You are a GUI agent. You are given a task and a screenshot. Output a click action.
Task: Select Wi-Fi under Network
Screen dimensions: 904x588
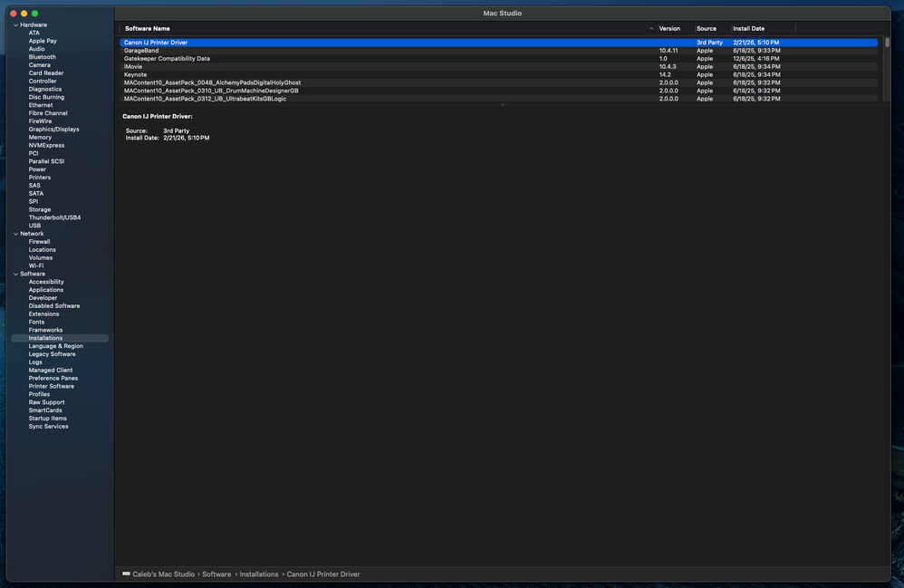click(35, 266)
